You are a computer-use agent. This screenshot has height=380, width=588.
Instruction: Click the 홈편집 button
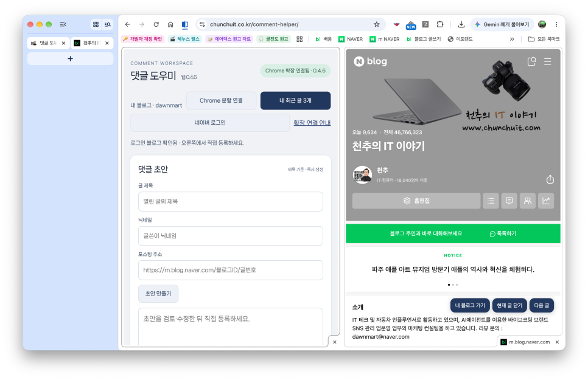coord(416,201)
